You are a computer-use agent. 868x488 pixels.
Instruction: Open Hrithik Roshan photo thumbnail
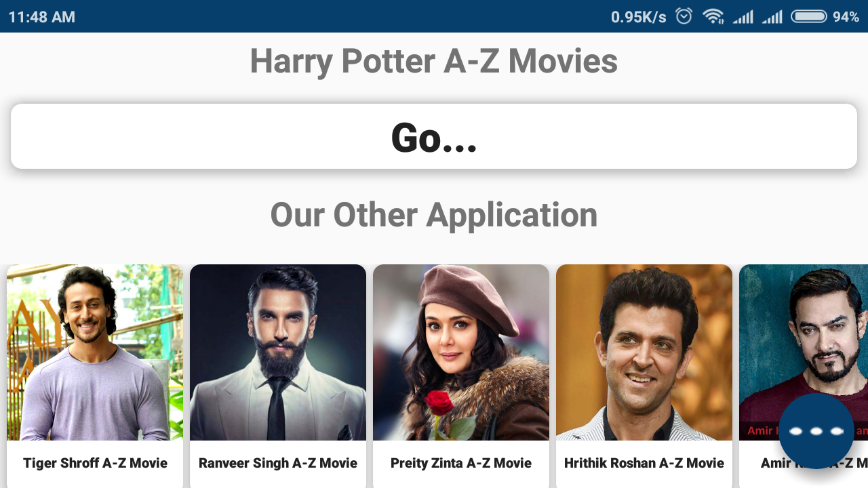pos(644,352)
